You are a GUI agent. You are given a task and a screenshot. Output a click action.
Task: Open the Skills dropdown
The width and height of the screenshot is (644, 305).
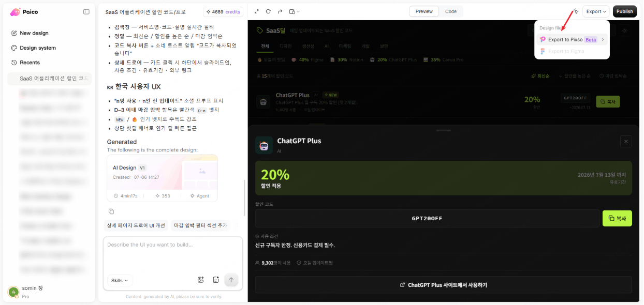pos(120,280)
